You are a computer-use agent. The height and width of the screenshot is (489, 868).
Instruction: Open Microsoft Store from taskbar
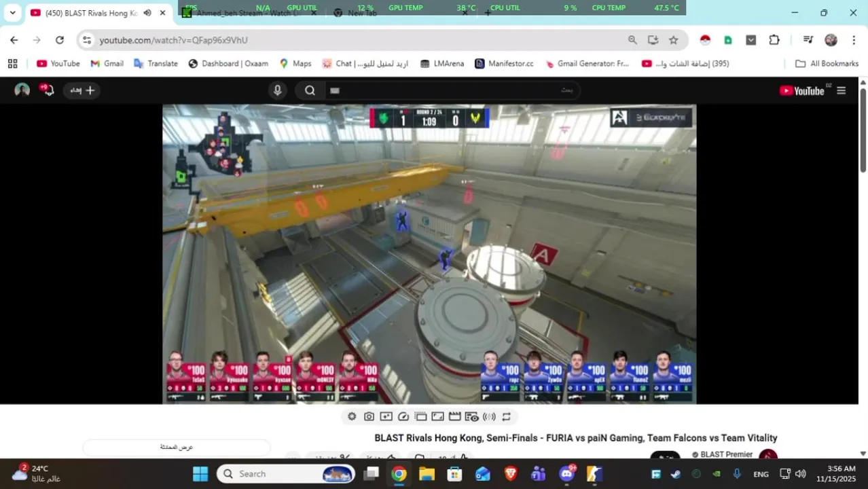coord(454,473)
